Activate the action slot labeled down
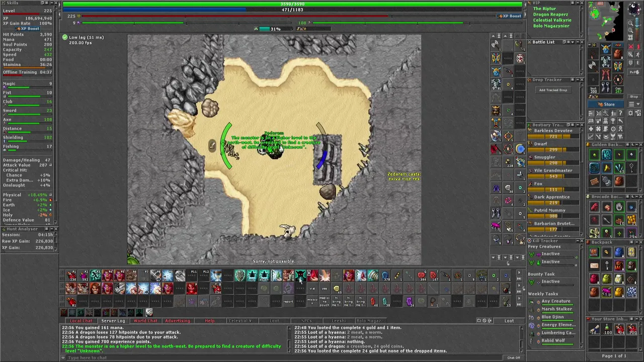 click(x=264, y=275)
